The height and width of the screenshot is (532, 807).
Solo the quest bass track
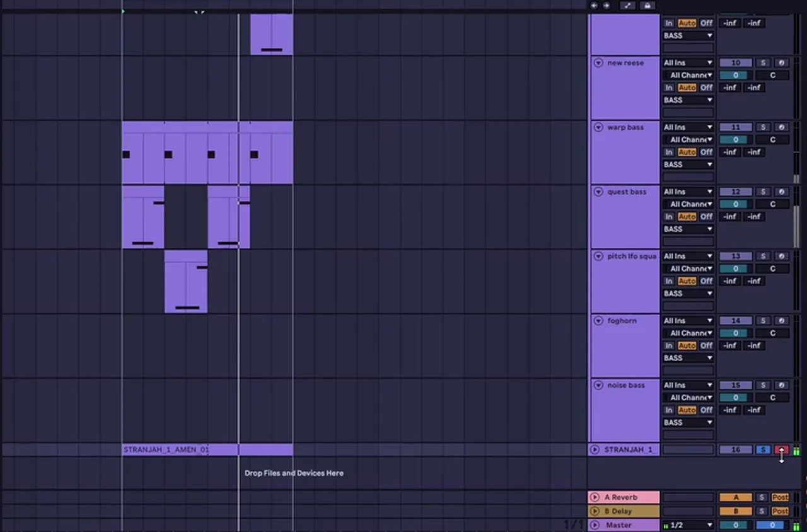[x=763, y=192]
